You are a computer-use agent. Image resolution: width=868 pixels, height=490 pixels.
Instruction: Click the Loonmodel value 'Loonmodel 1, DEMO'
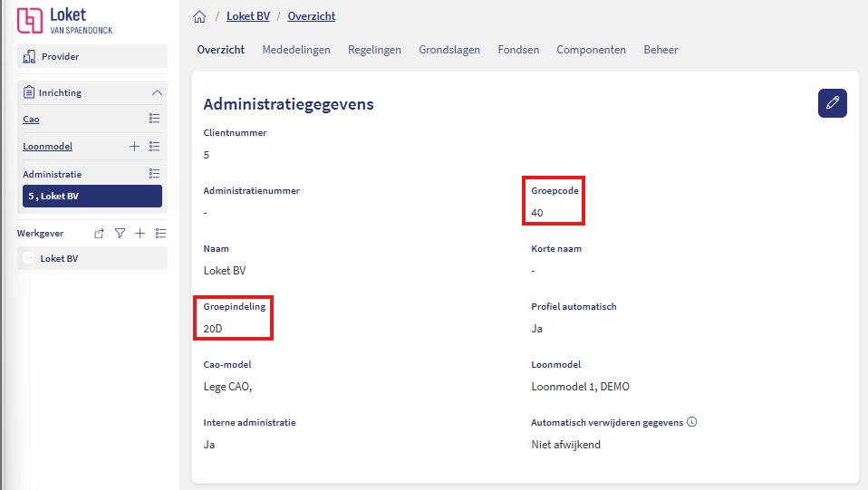tap(580, 387)
